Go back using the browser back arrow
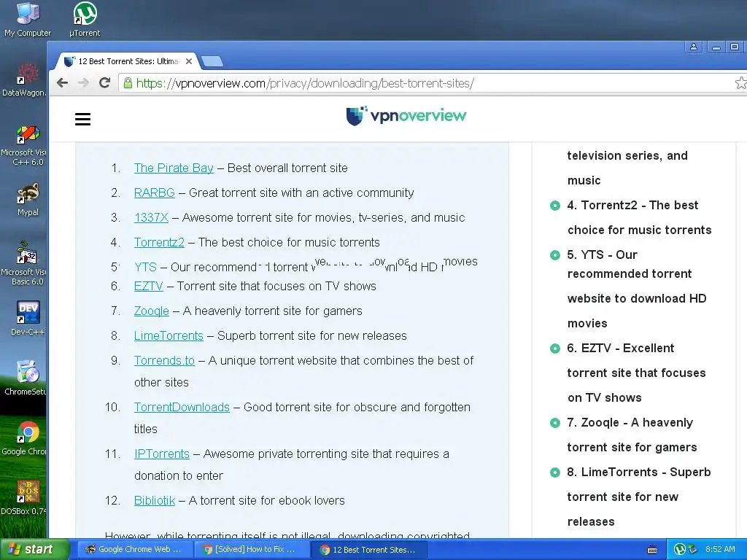This screenshot has height=560, width=747. [x=62, y=83]
